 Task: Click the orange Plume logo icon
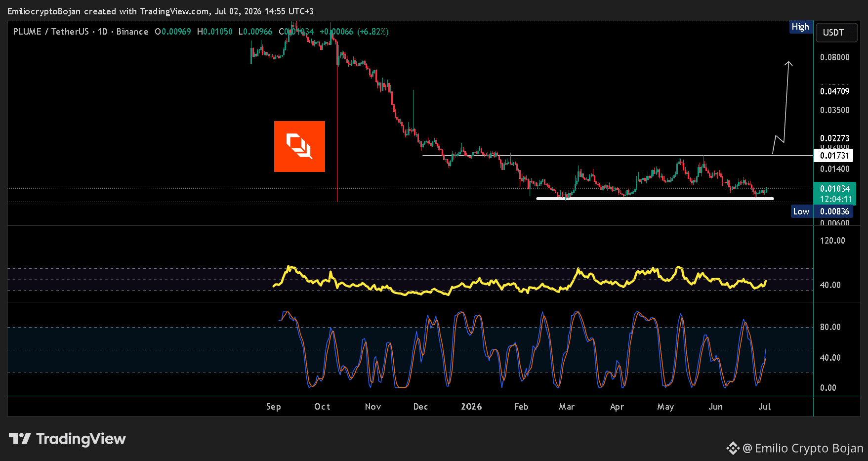tap(299, 146)
